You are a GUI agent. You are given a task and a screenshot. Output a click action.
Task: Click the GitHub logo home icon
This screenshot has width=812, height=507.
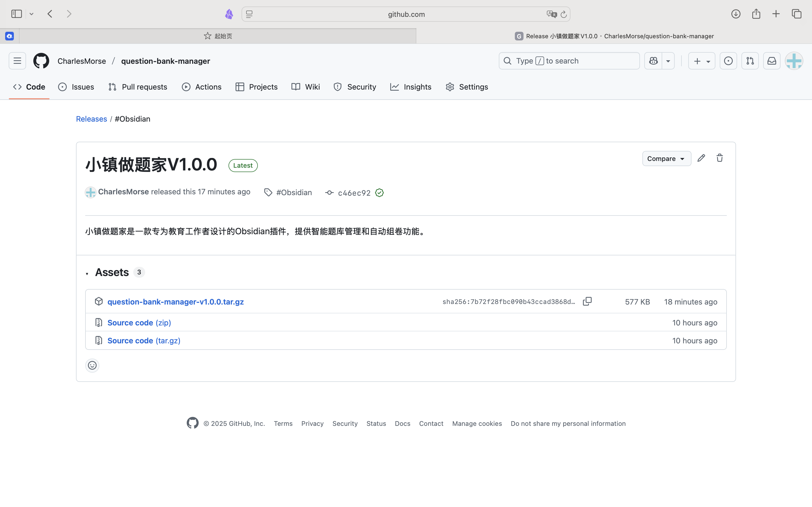[x=41, y=61]
